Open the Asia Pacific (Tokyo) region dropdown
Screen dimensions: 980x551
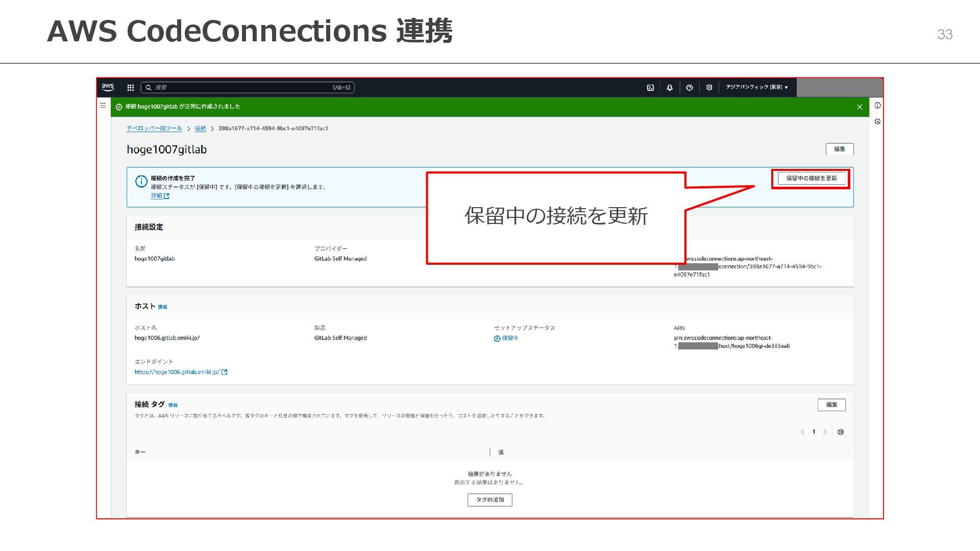click(x=757, y=87)
